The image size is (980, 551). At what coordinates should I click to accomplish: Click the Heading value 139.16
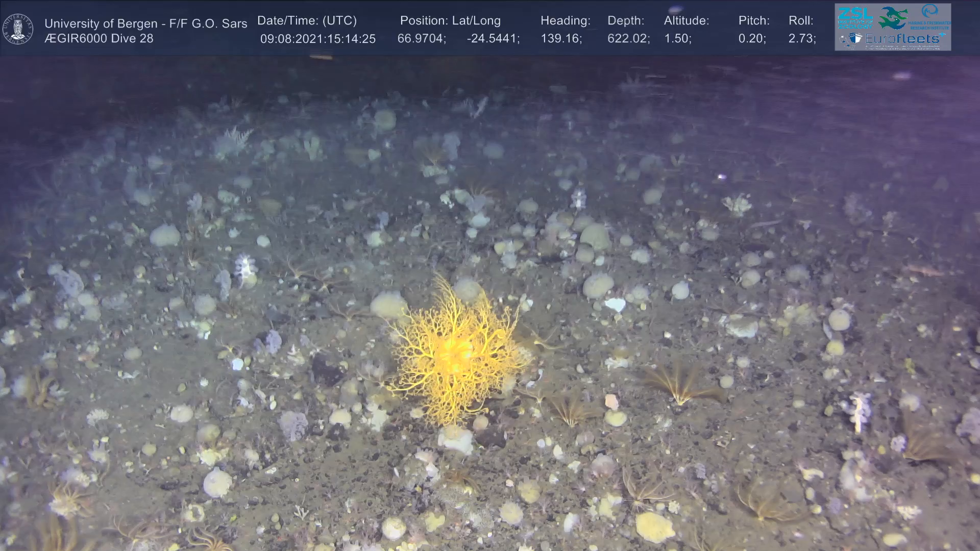point(561,39)
